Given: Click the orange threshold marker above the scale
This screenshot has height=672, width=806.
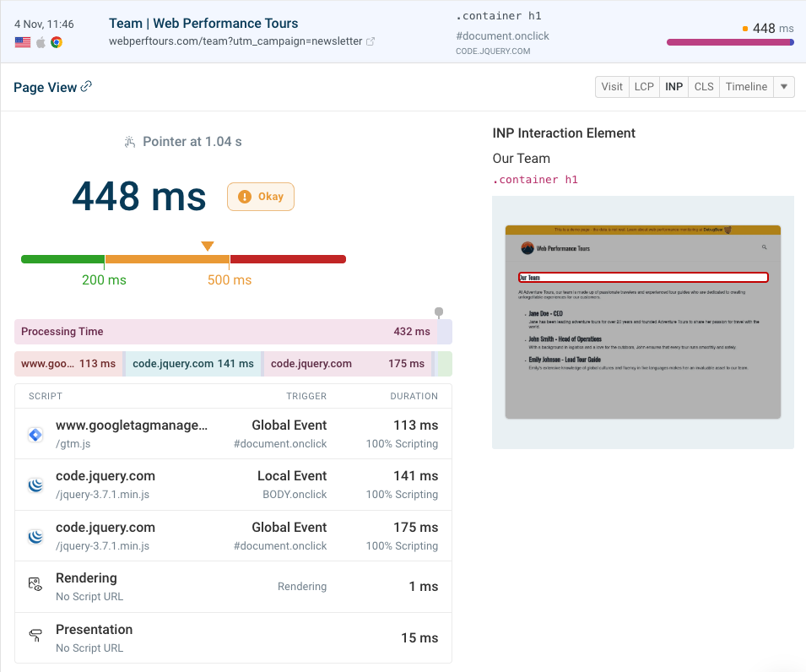Looking at the screenshot, I should pyautogui.click(x=208, y=246).
